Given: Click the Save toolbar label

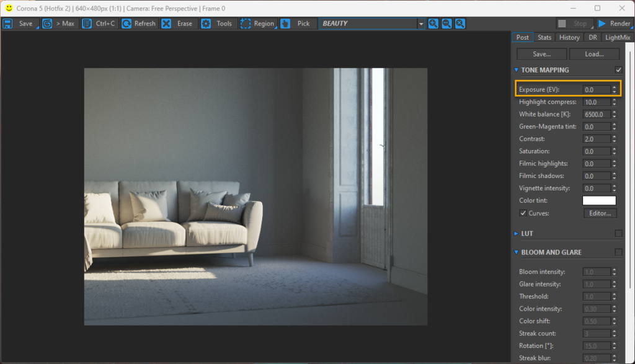Looking at the screenshot, I should click(25, 24).
